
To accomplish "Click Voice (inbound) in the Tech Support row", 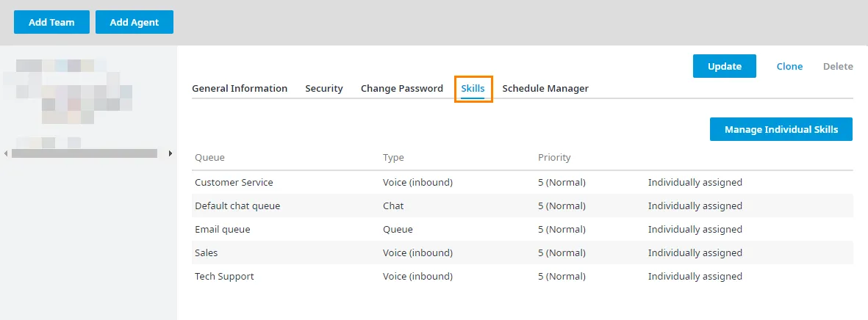I will pyautogui.click(x=417, y=277).
